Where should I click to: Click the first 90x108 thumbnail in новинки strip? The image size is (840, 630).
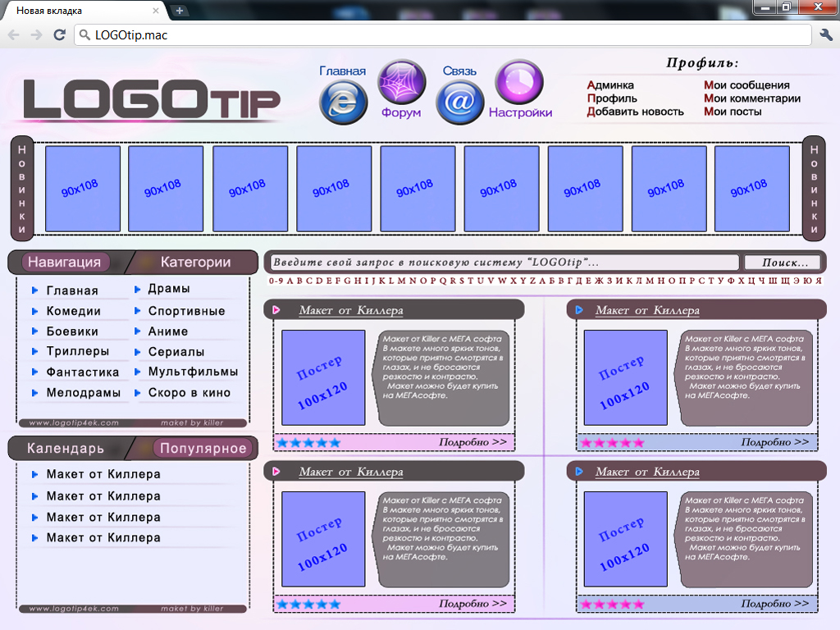pos(83,189)
